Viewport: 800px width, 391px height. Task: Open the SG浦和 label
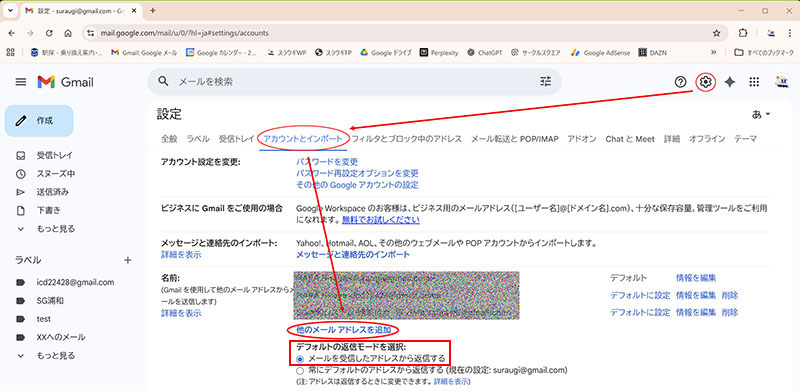(50, 301)
